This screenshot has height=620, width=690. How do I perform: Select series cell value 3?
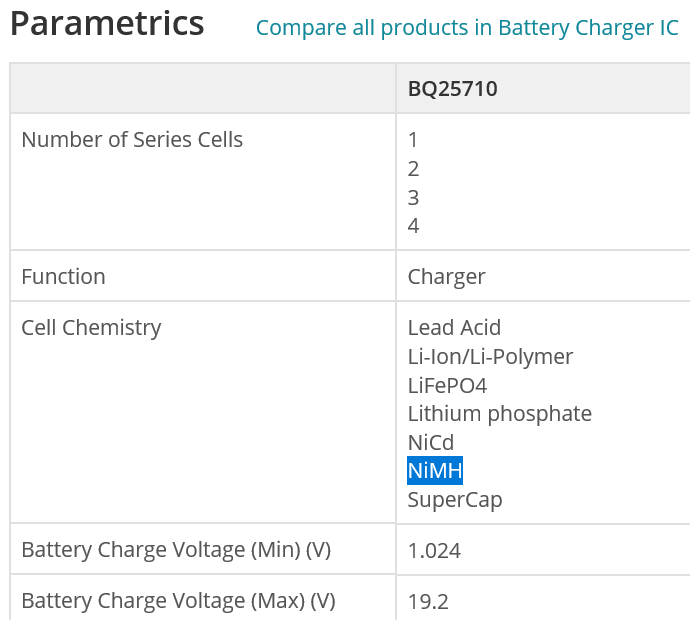[x=413, y=197]
